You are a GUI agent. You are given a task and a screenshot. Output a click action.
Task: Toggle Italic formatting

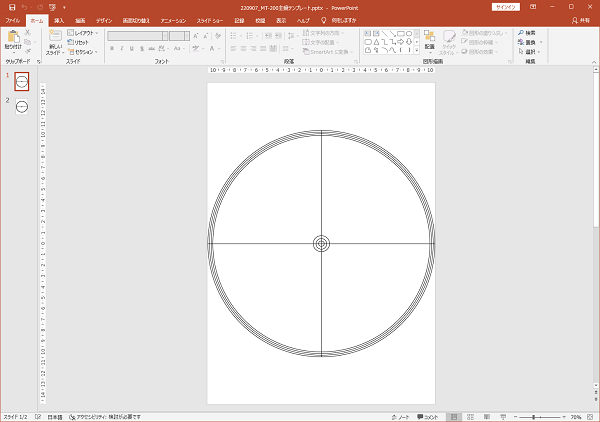click(122, 49)
